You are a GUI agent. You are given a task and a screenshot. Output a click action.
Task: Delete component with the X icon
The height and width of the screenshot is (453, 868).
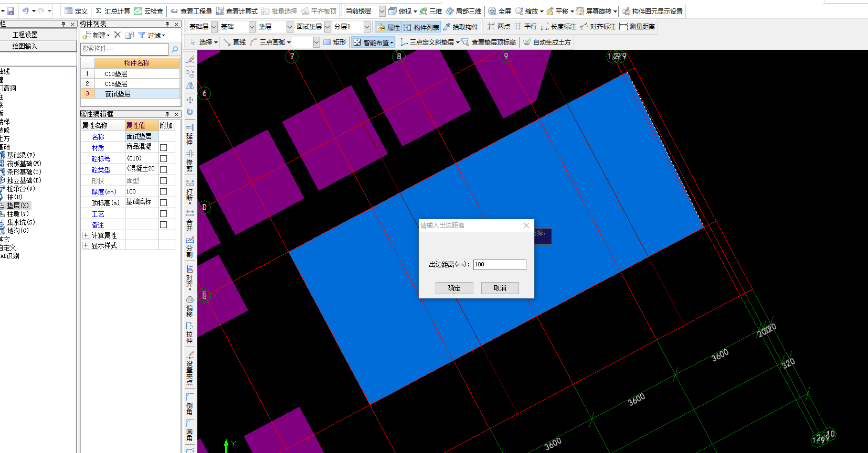pyautogui.click(x=118, y=35)
